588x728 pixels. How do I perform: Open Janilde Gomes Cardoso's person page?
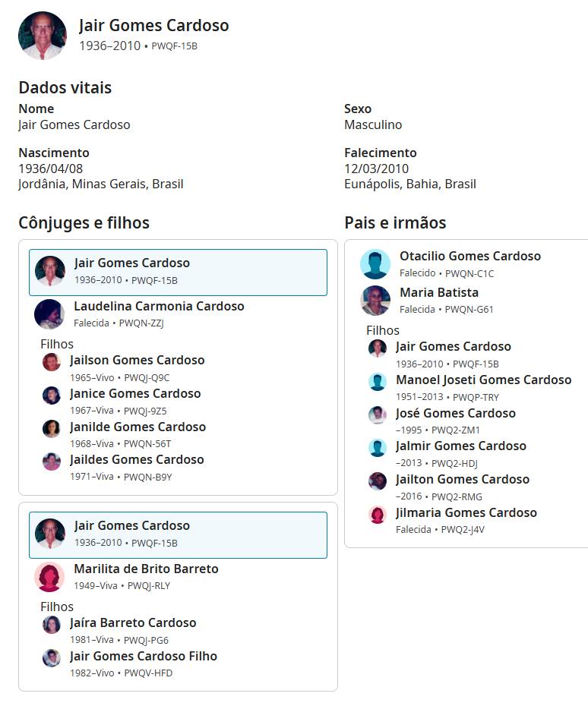pyautogui.click(x=138, y=427)
